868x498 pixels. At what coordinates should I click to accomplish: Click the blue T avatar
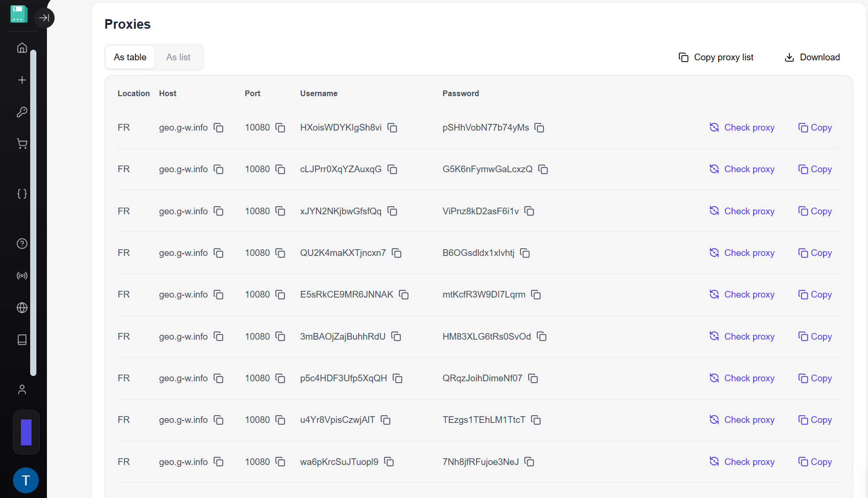(x=26, y=480)
